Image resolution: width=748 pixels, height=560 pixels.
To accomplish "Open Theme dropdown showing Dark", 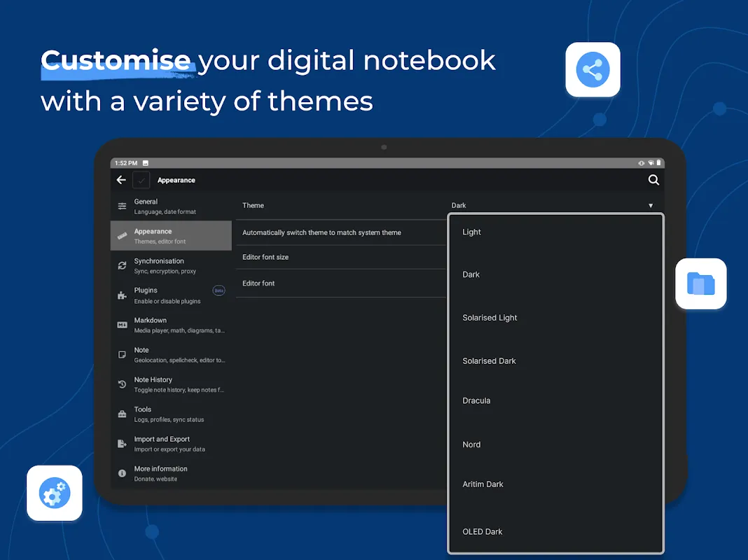I will pos(553,205).
